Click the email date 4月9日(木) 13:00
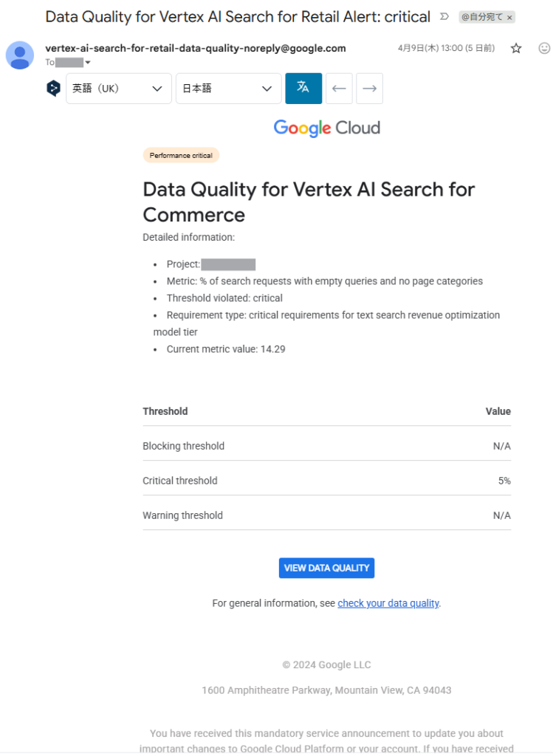 pos(446,48)
